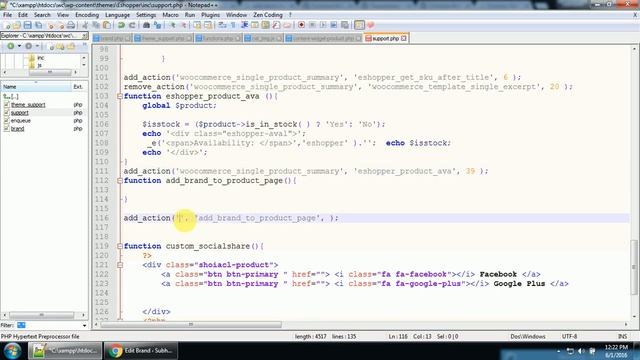This screenshot has height=360, width=640.
Task: Open the Language menu
Action: point(117,15)
